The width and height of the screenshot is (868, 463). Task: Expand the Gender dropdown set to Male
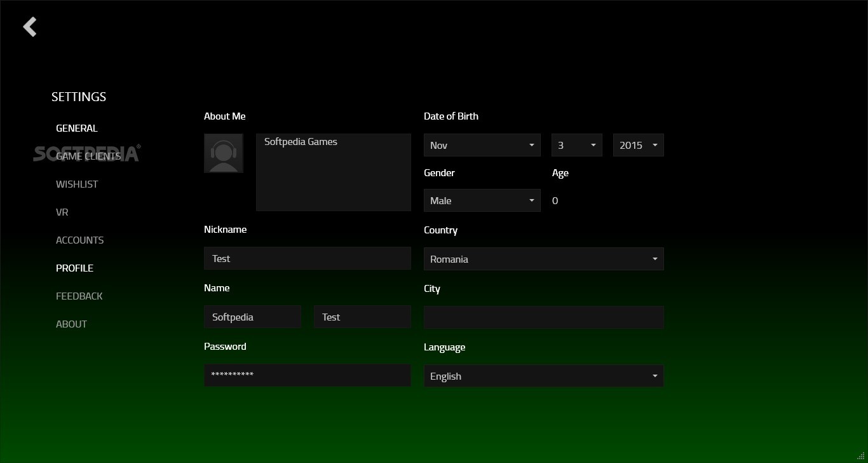(x=482, y=200)
